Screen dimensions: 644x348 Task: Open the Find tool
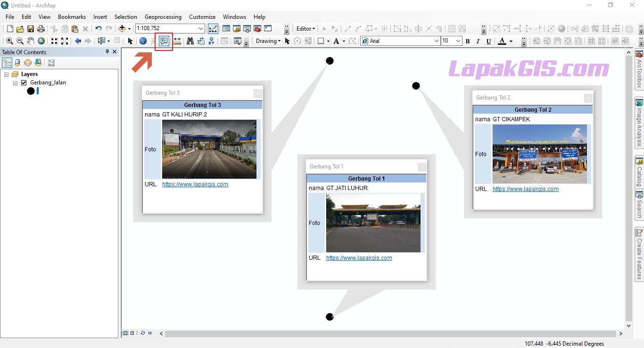(x=190, y=41)
